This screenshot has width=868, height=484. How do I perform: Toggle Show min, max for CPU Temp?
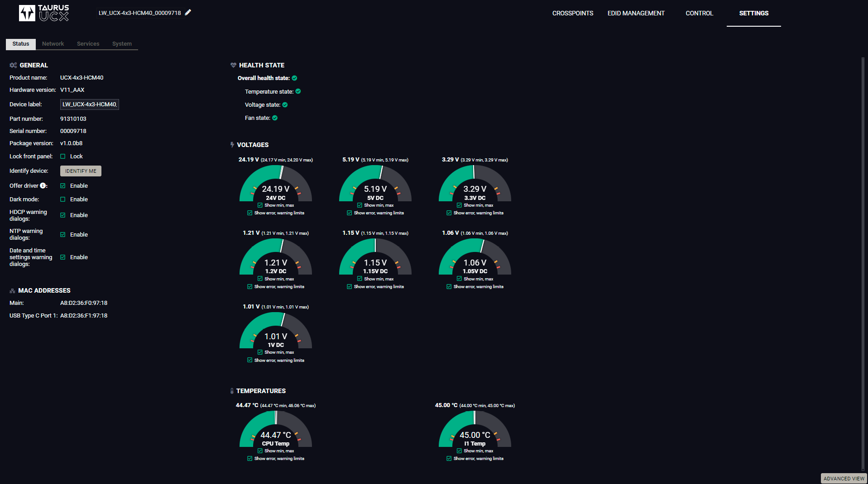[260, 451]
